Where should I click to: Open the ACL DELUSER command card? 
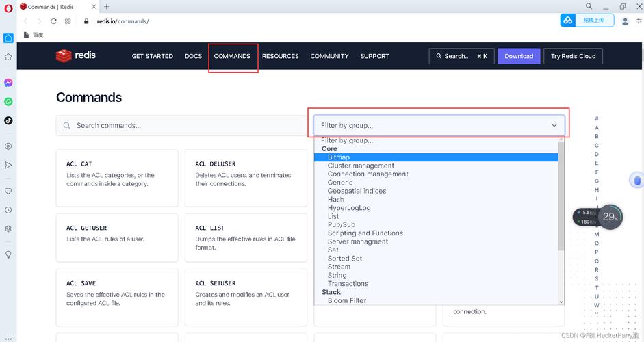pyautogui.click(x=246, y=178)
